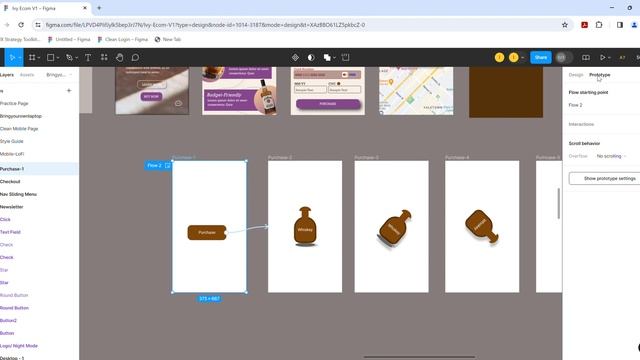640x360 pixels.
Task: Open the Style Guide page
Action: click(x=12, y=141)
